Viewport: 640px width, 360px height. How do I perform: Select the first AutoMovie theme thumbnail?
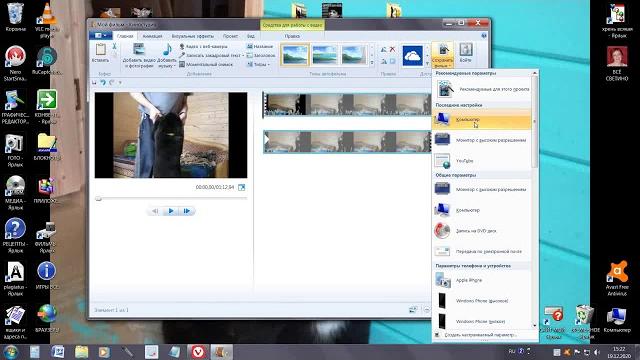(295, 55)
